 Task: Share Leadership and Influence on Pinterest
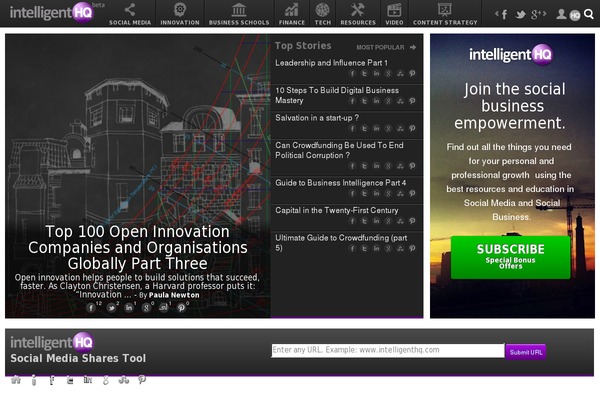(x=412, y=73)
